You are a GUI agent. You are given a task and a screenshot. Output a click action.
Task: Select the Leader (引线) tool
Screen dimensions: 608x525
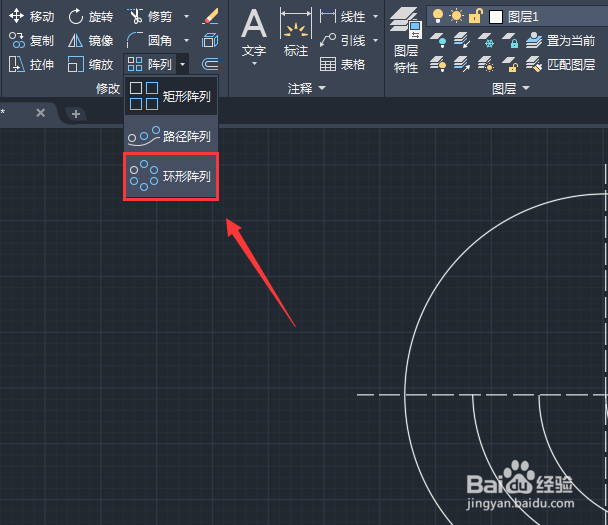tap(343, 40)
